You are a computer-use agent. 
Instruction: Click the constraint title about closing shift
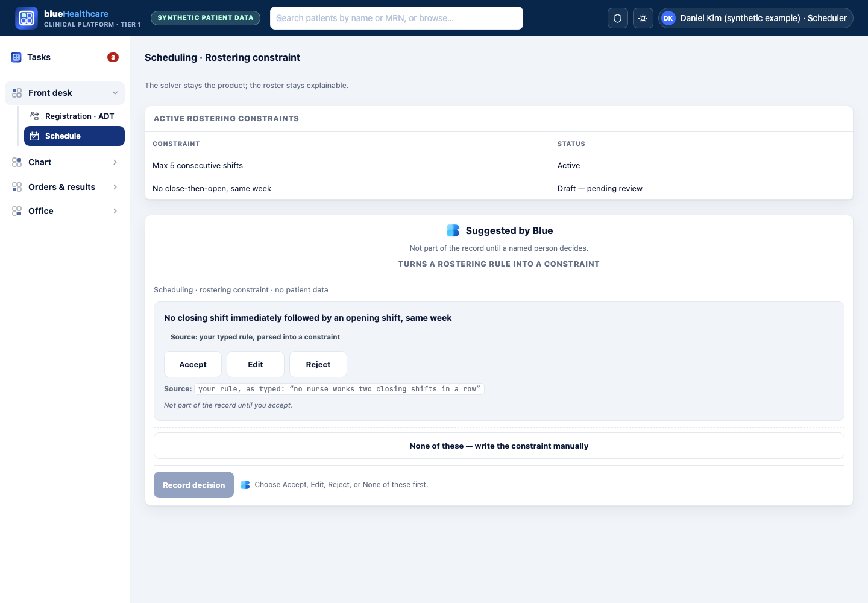click(307, 318)
